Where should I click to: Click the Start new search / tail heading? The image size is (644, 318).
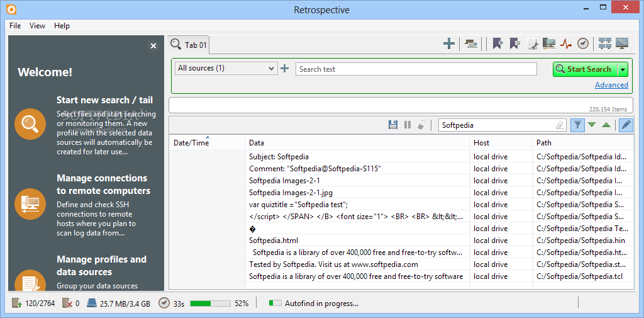(105, 100)
